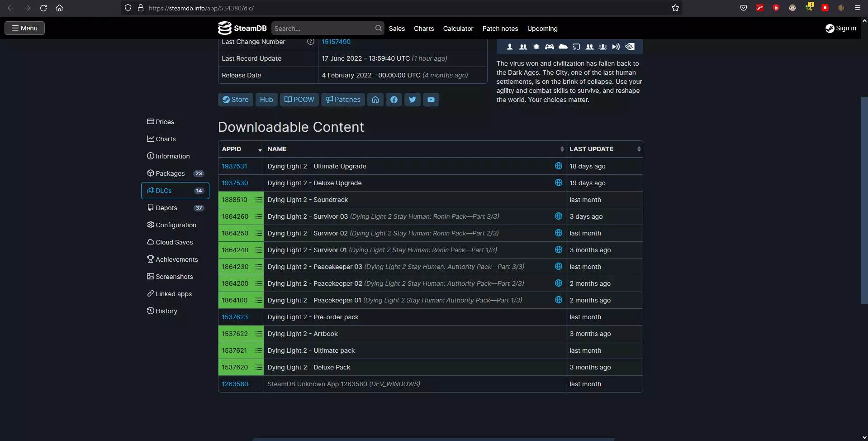Sort the table by APPID
The width and height of the screenshot is (868, 441).
tap(241, 149)
